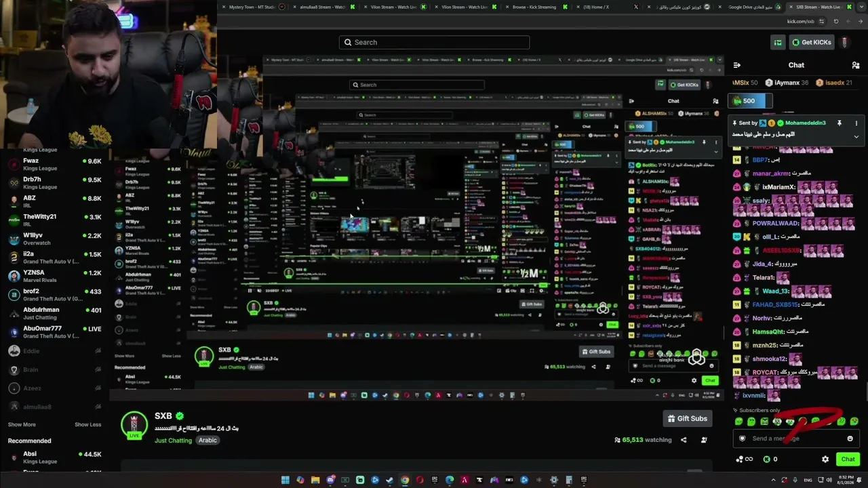Viewport: 868px width, 488px height.
Task: Open the chat users list icon
Action: [x=856, y=65]
